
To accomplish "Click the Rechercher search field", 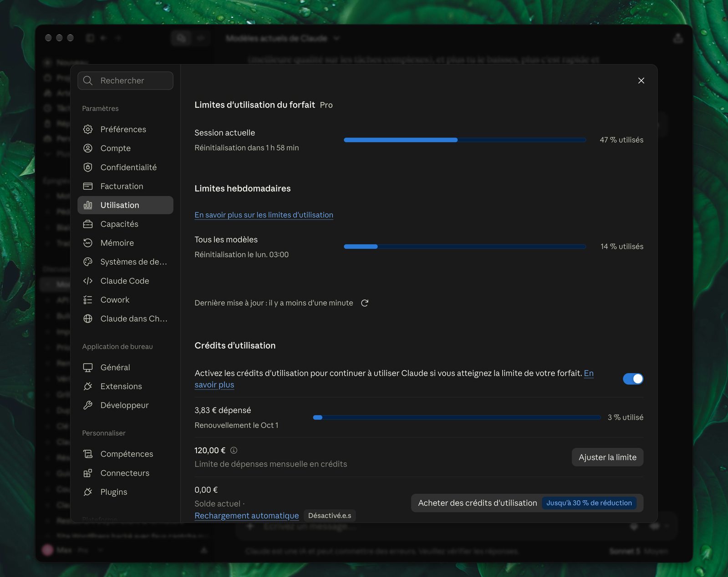I will tap(125, 81).
